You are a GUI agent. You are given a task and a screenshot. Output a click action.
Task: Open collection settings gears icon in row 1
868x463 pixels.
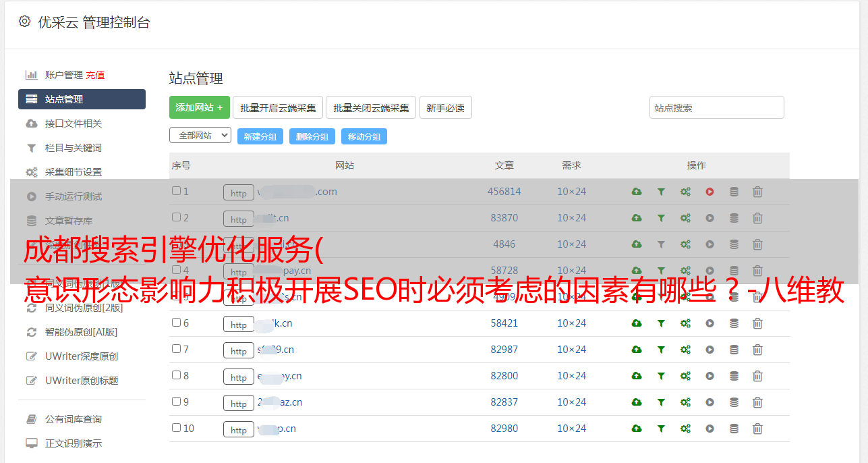point(685,192)
